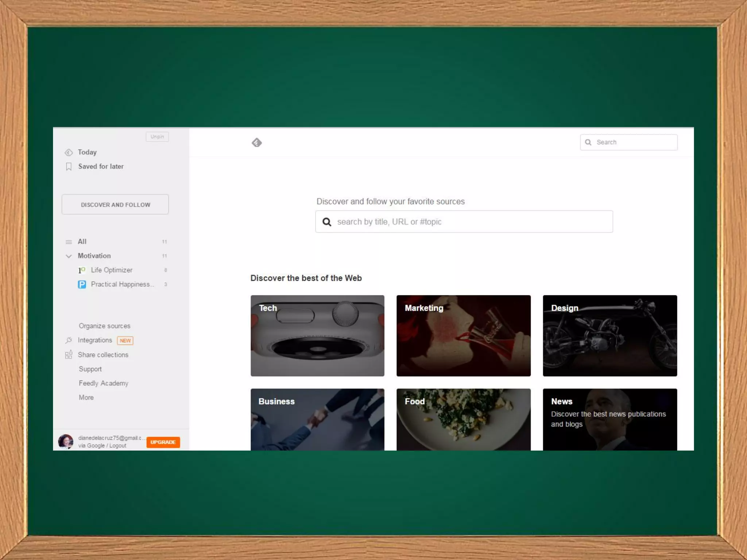Click the Share collections grid icon
Viewport: 747px width, 560px height.
[x=69, y=354]
